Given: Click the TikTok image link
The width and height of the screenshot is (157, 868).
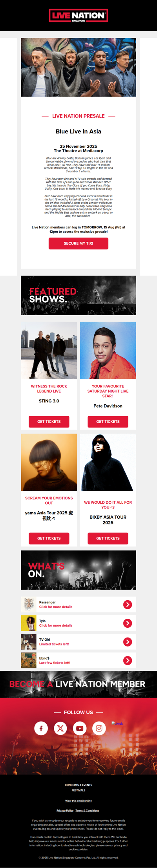Looking at the screenshot, I should click(117, 723).
